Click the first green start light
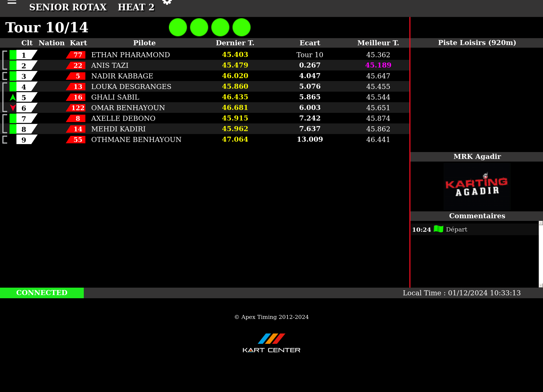Viewport: 543px width, 392px height. click(x=178, y=27)
